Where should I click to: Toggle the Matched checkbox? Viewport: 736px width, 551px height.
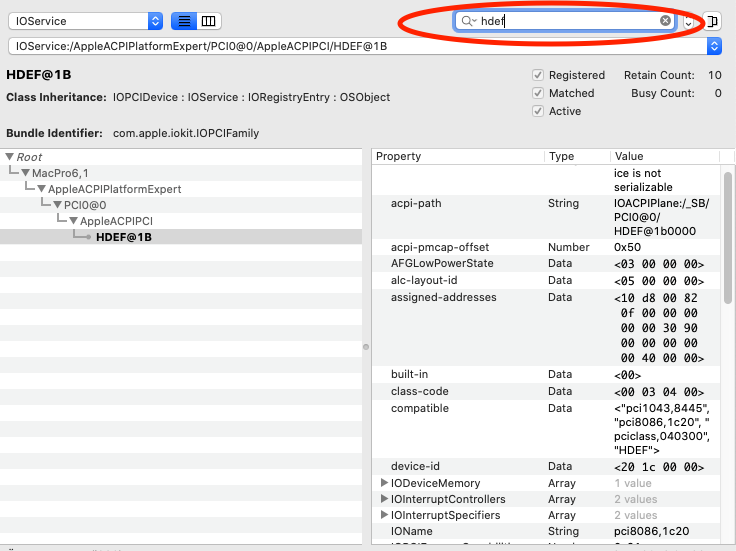tap(538, 93)
